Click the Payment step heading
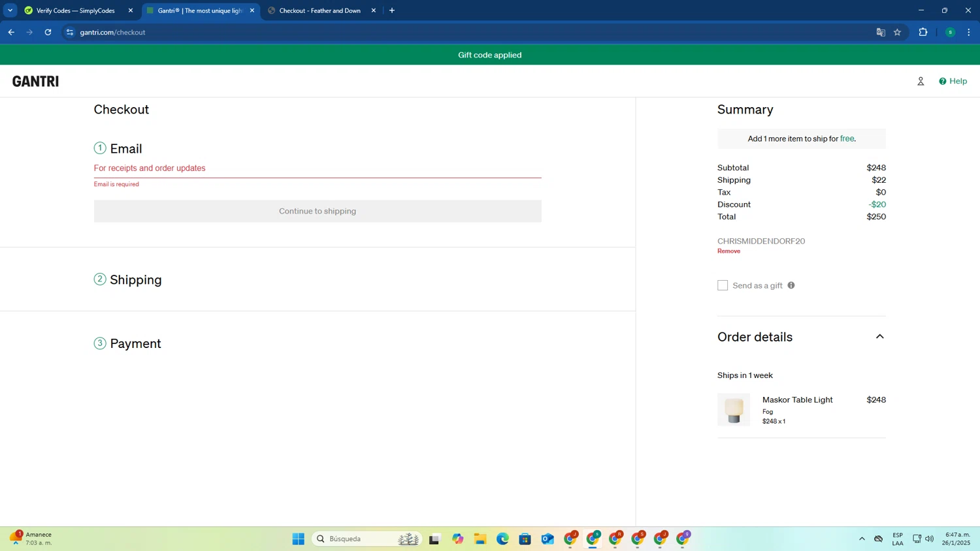Viewport: 980px width, 551px height. (x=135, y=343)
